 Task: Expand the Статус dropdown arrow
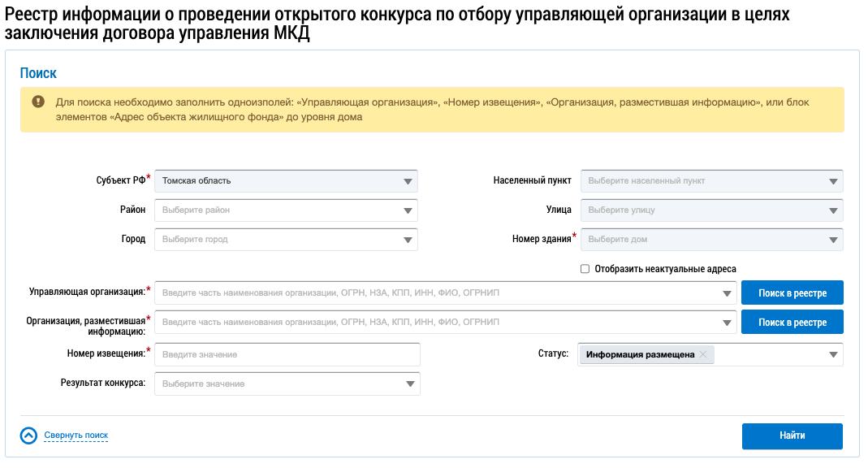(832, 354)
